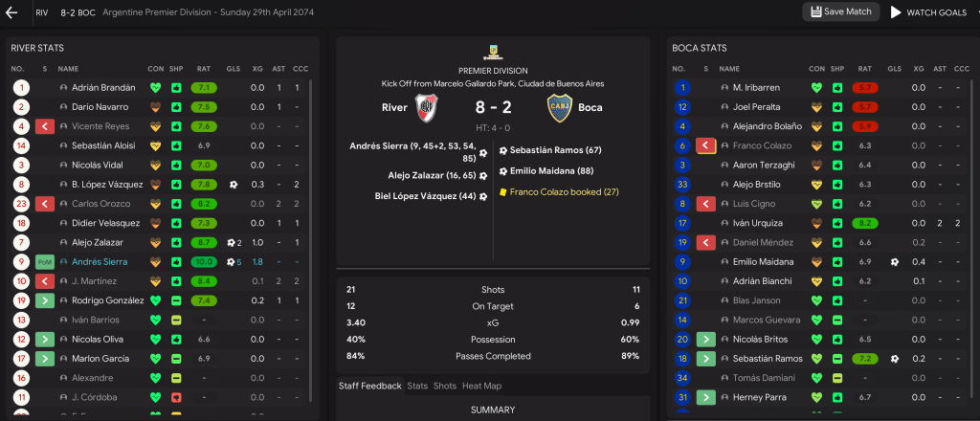
Task: Click the Boca Juniors club crest
Action: point(559,107)
